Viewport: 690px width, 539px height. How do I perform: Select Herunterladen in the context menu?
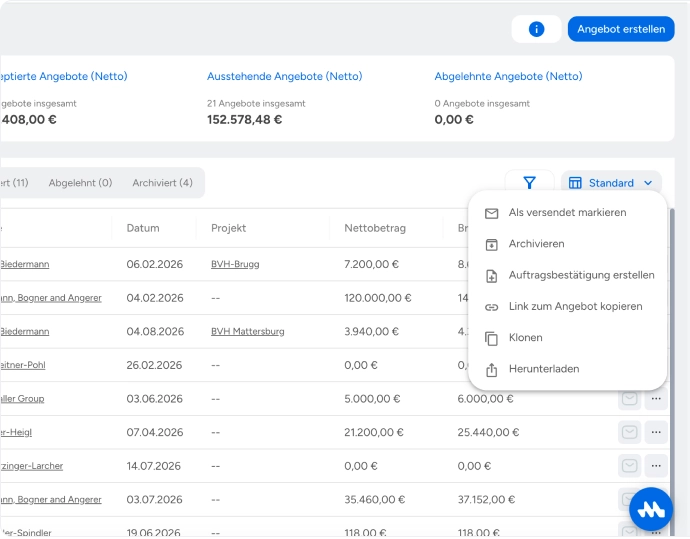point(567,369)
